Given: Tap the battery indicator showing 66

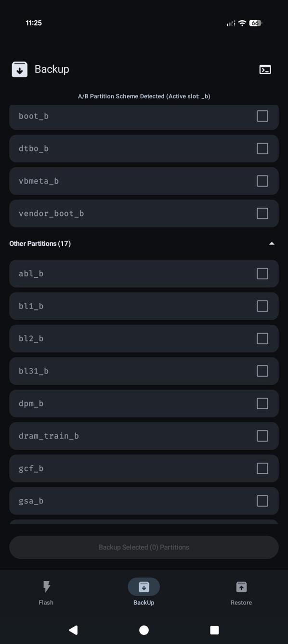Looking at the screenshot, I should [x=255, y=23].
